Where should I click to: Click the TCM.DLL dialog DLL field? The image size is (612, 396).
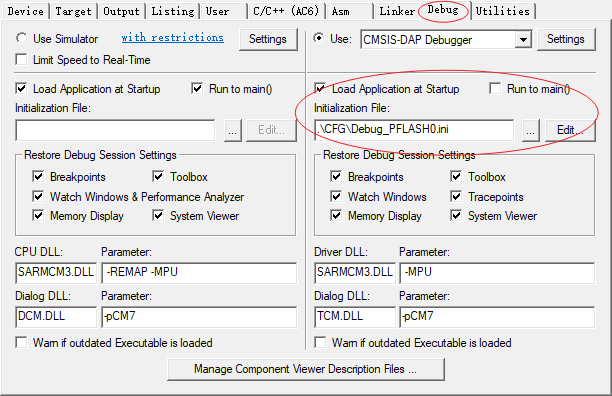(355, 316)
